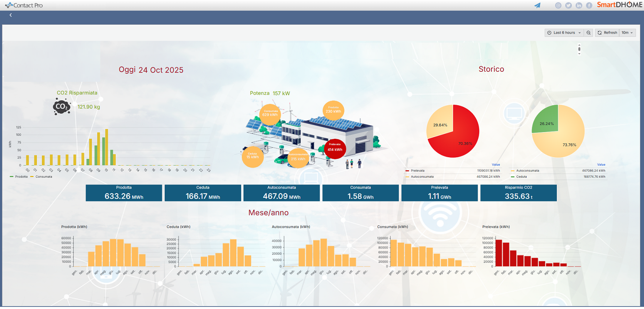Click the Contact Pro logo

(x=23, y=5)
